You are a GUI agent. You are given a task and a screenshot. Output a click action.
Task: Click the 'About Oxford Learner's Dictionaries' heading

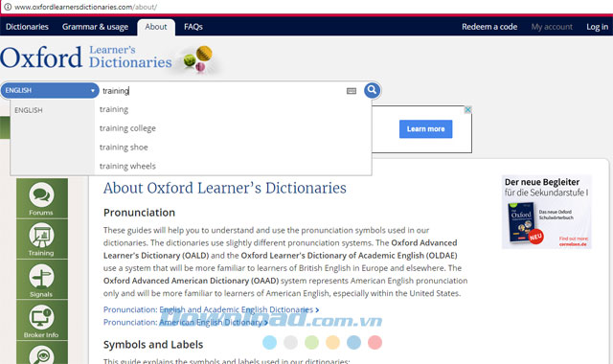[x=225, y=188]
